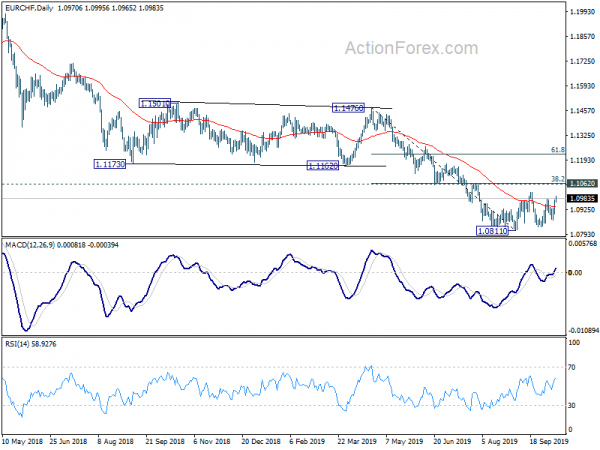This screenshot has height=450, width=600.
Task: Click the 10 May 2018 date label
Action: [22, 441]
